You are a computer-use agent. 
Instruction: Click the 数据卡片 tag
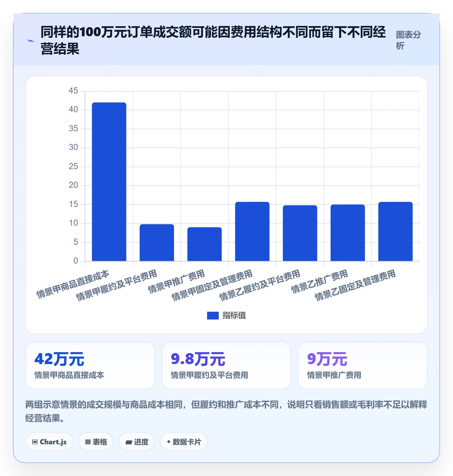pos(184,442)
